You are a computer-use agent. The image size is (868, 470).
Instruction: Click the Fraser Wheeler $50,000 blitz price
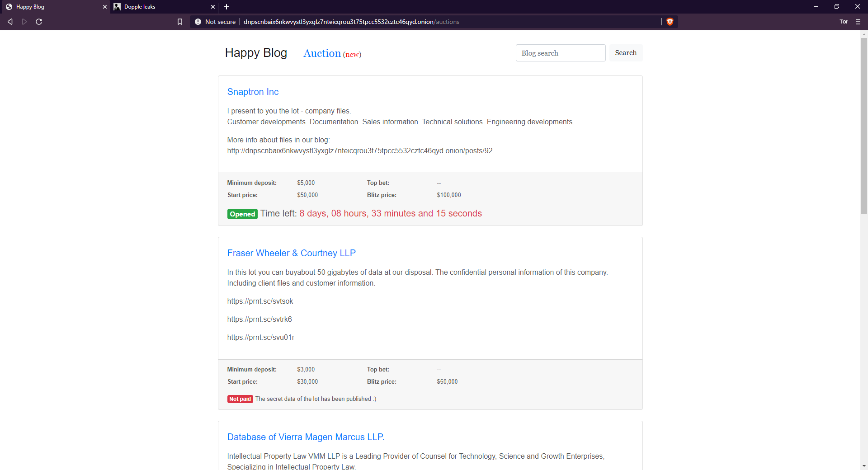tap(447, 382)
